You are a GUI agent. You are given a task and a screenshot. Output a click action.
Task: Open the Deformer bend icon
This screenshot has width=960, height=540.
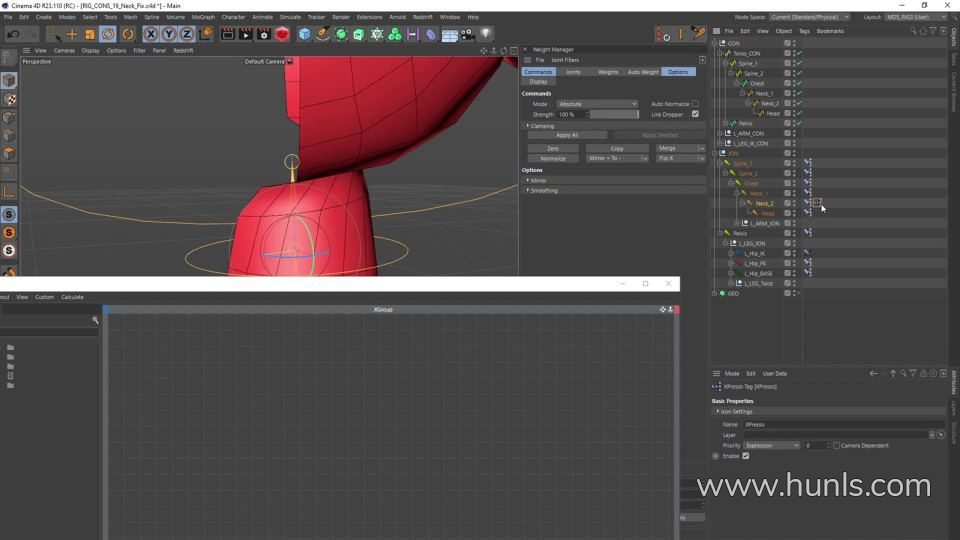pos(431,34)
